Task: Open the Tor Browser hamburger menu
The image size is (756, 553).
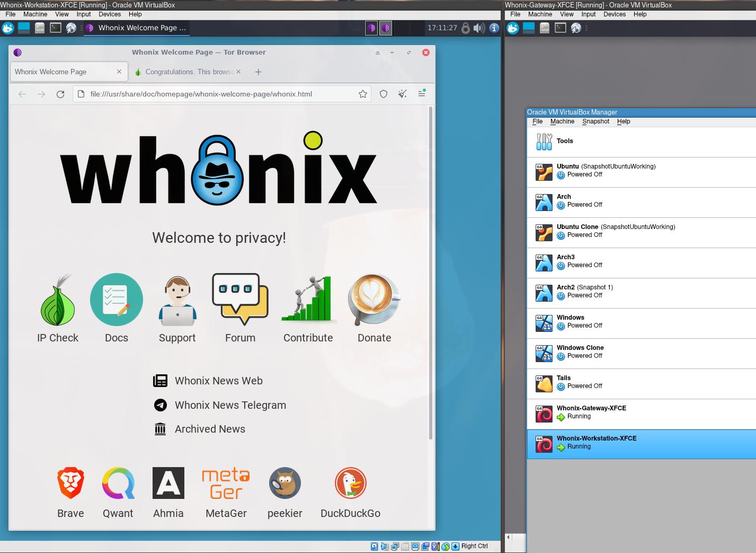Action: coord(422,94)
